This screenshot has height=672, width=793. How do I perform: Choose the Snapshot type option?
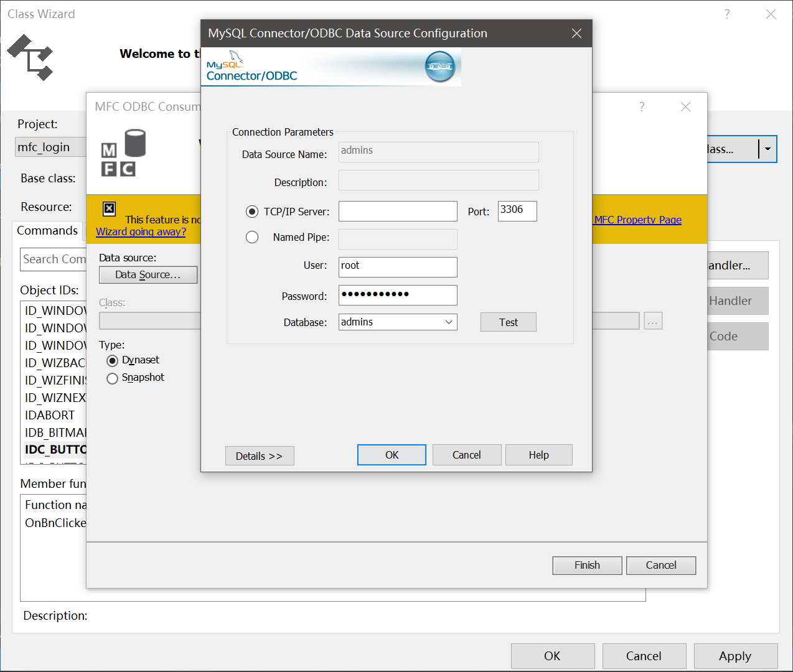pos(112,378)
